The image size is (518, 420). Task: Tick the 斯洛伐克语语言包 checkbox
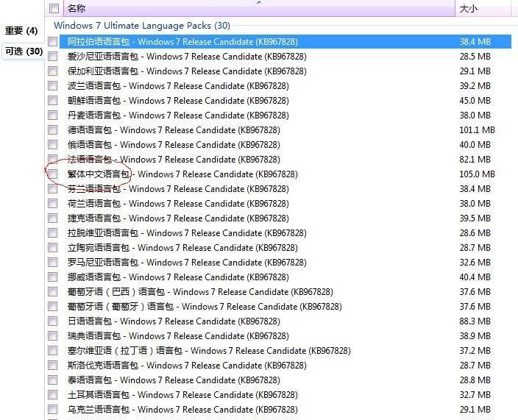click(52, 365)
